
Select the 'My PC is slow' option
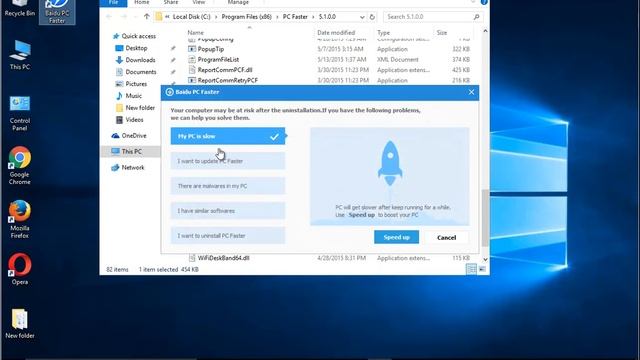228,136
